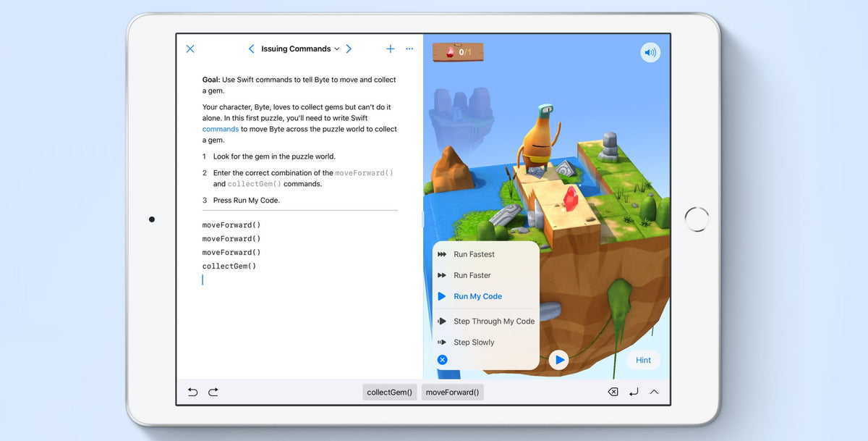Insert collectGem() from the shortcut bar
This screenshot has width=868, height=441.
(x=390, y=392)
